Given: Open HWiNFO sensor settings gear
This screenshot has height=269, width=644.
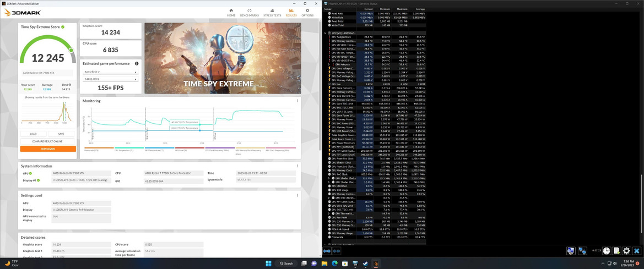Looking at the screenshot, I should 627,250.
